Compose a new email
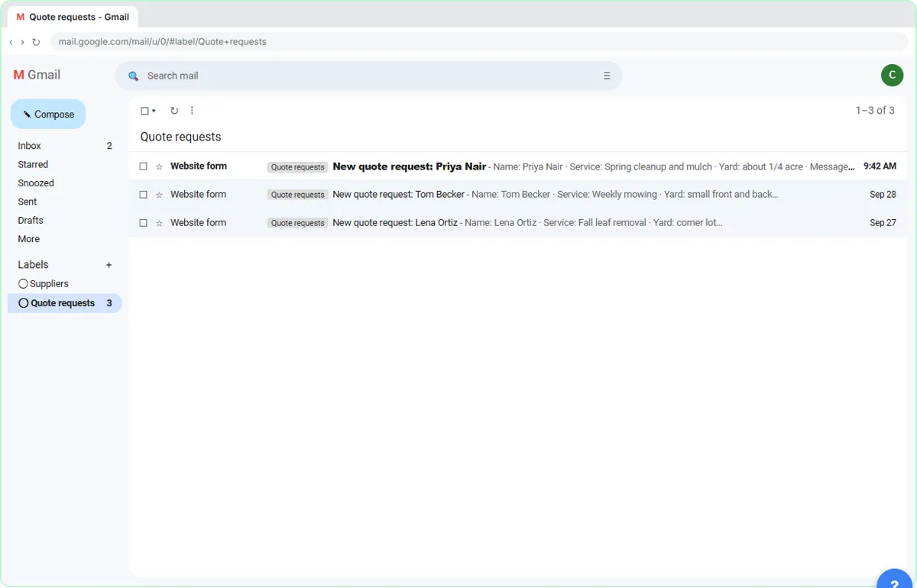917x588 pixels. (x=48, y=115)
